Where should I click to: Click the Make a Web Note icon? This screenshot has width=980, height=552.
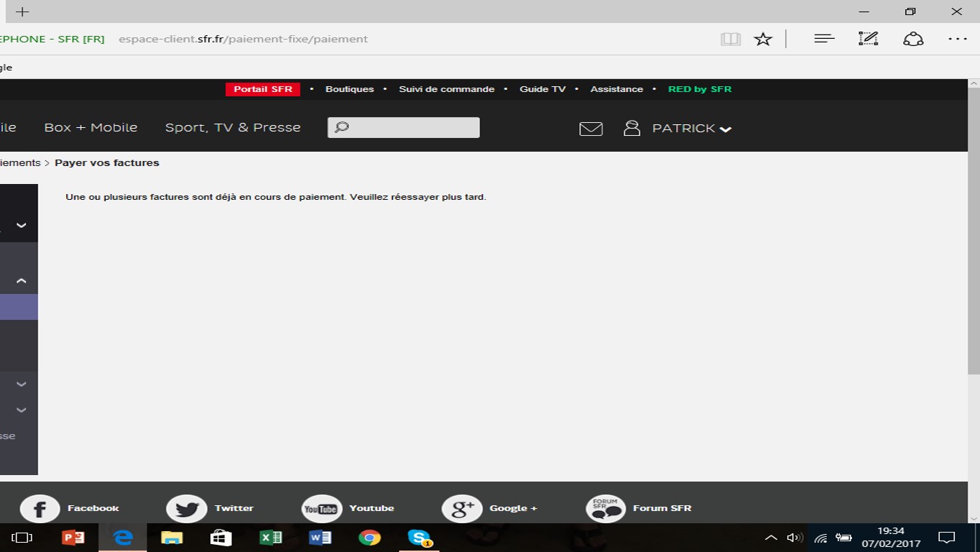868,39
